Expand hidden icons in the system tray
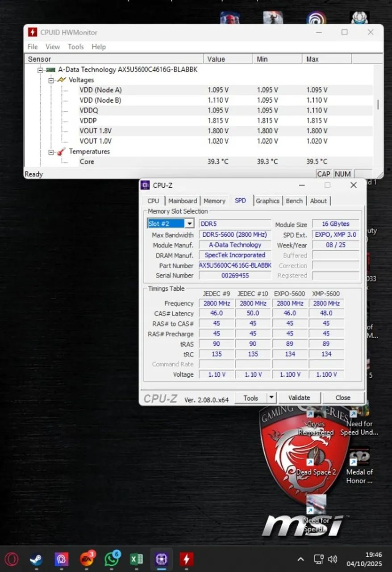Viewport: 392px width, 572px height. pyautogui.click(x=300, y=559)
